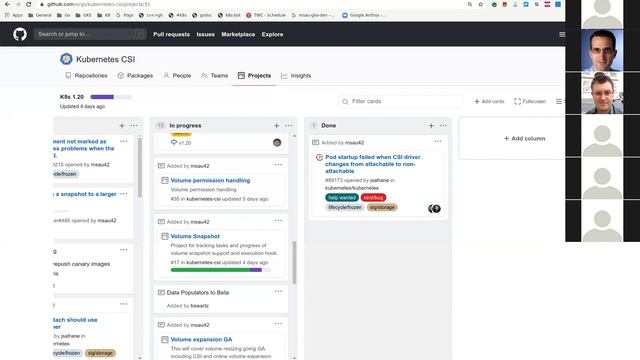Click Add column button
The height and width of the screenshot is (360, 640).
point(524,138)
